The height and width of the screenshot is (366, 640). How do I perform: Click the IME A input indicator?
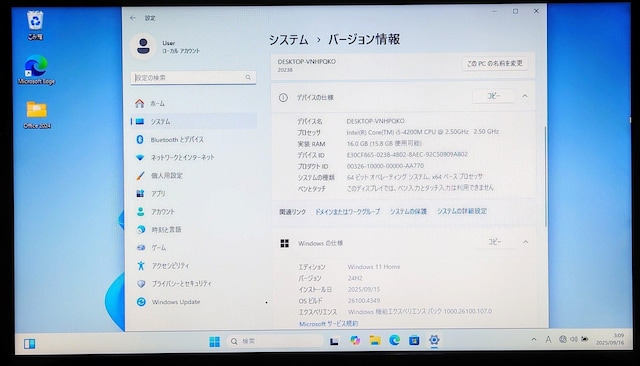[x=548, y=339]
